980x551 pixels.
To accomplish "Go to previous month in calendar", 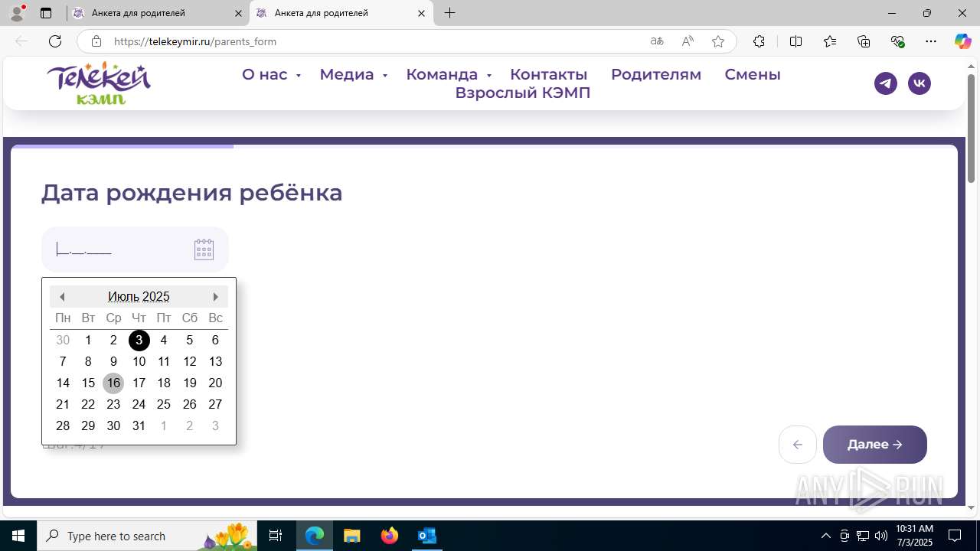I will click(62, 297).
